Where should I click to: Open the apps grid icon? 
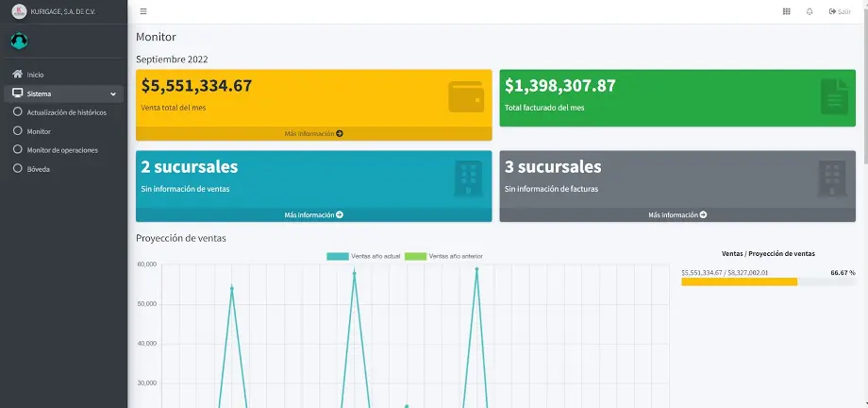tap(786, 11)
